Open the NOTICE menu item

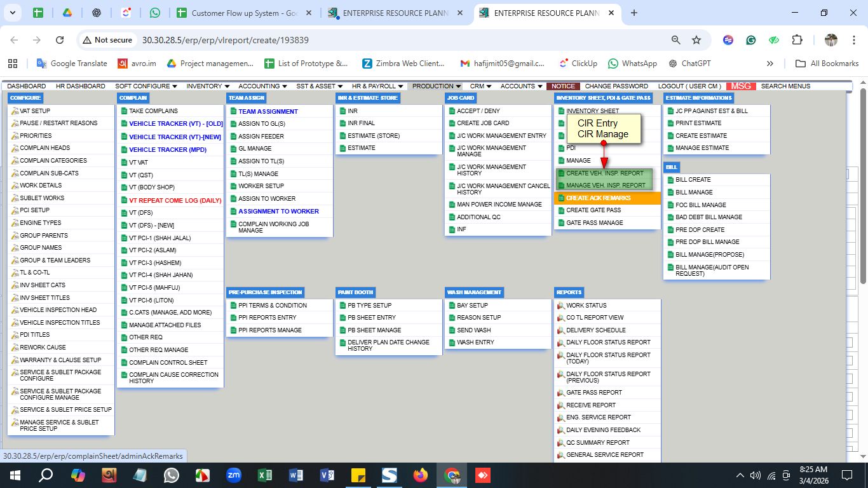[563, 86]
